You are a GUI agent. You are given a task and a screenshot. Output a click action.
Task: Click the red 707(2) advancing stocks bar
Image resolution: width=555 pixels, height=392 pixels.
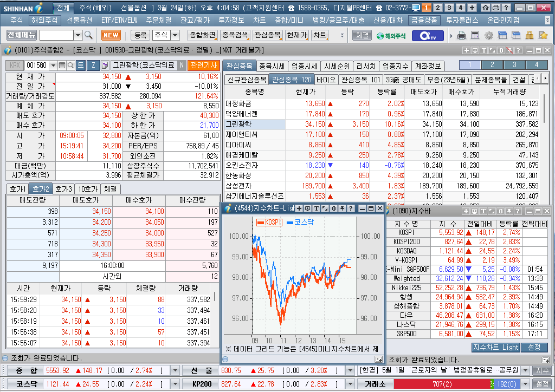442,384
